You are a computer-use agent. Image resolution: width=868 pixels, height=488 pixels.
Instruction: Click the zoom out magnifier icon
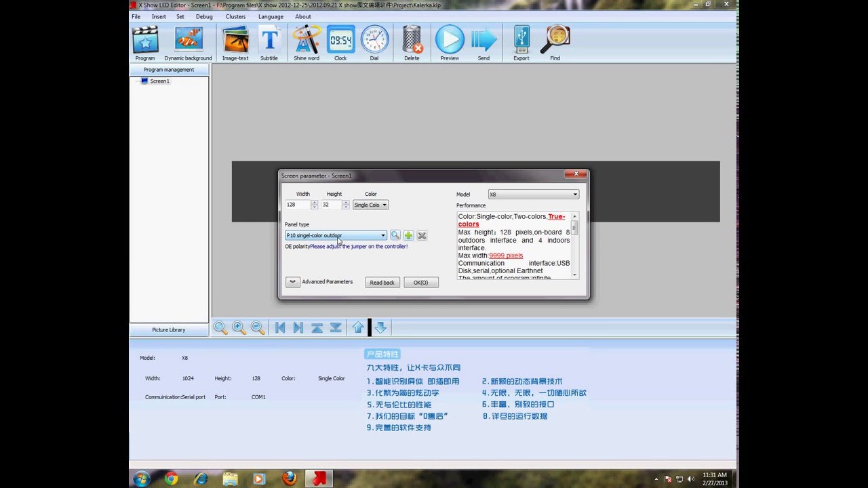[258, 328]
